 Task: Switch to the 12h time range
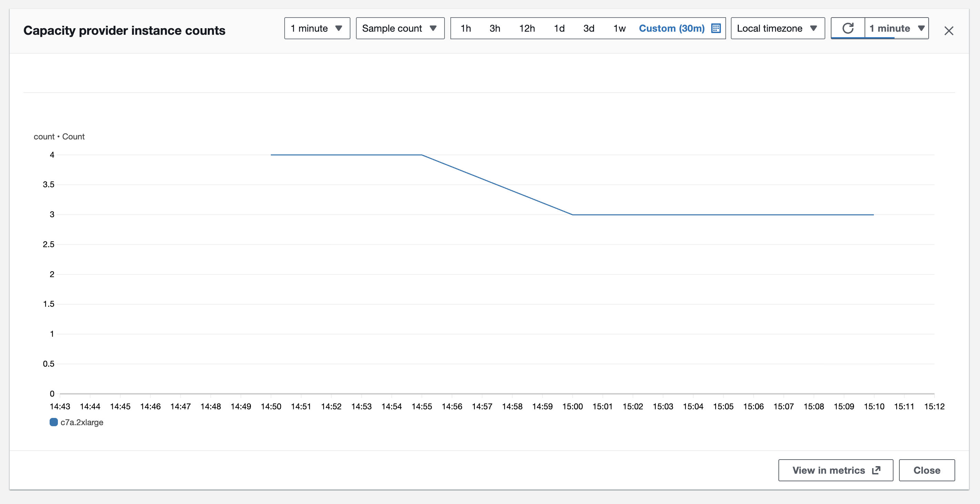tap(527, 28)
